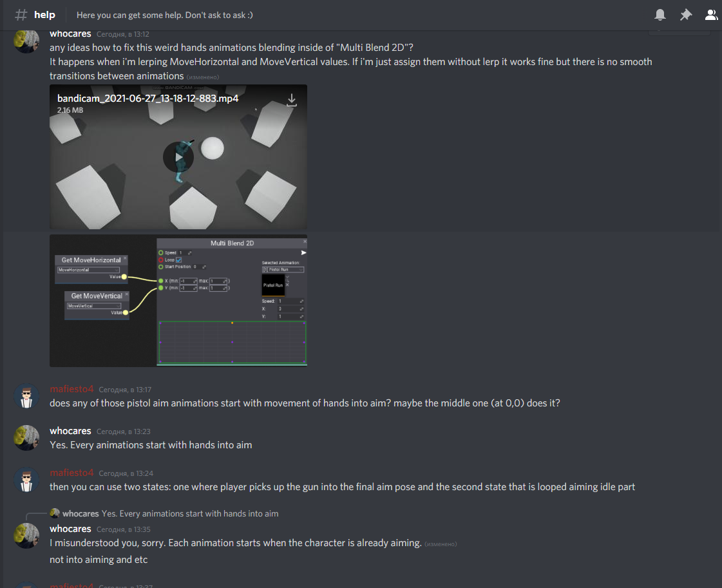Viewport: 722px width, 588px height.
Task: Open whocares username at 13:23
Action: pyautogui.click(x=70, y=430)
